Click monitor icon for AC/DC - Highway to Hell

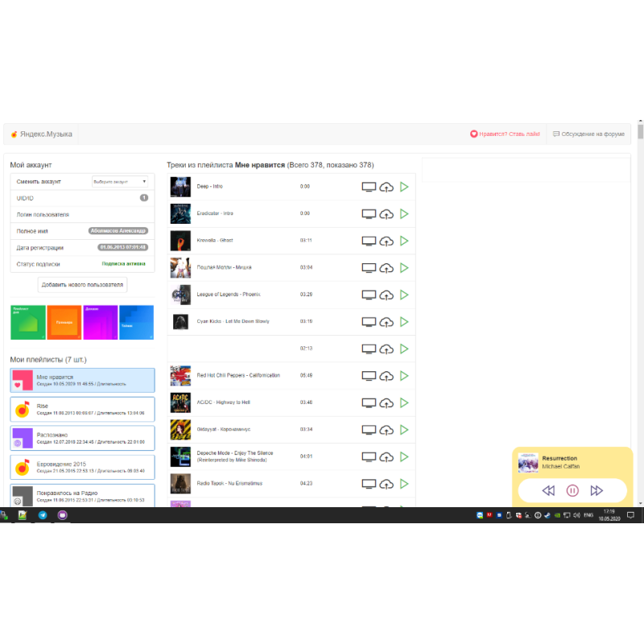(369, 402)
